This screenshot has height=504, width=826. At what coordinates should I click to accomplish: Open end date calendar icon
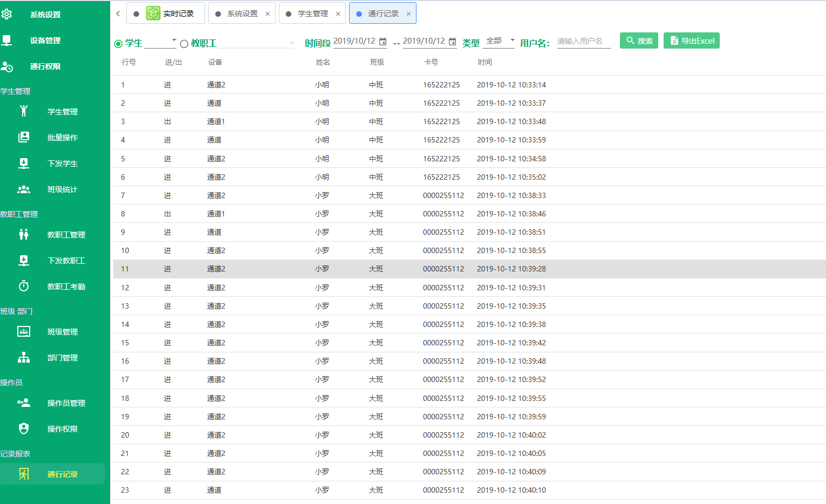click(453, 42)
